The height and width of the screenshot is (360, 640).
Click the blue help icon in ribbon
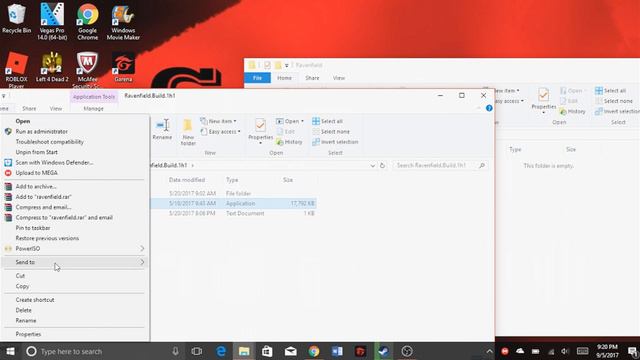coord(489,108)
